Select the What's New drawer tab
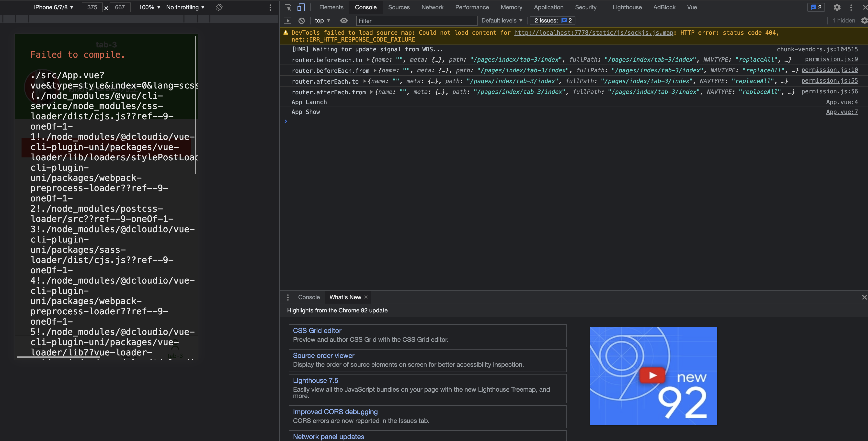This screenshot has width=868, height=441. coord(345,297)
